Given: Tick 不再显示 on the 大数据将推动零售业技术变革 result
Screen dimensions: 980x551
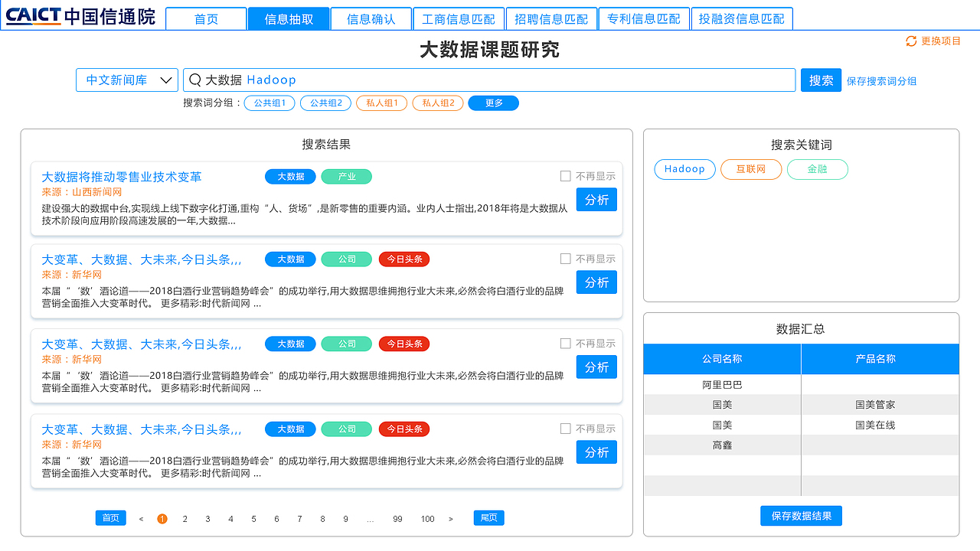Looking at the screenshot, I should [x=566, y=176].
